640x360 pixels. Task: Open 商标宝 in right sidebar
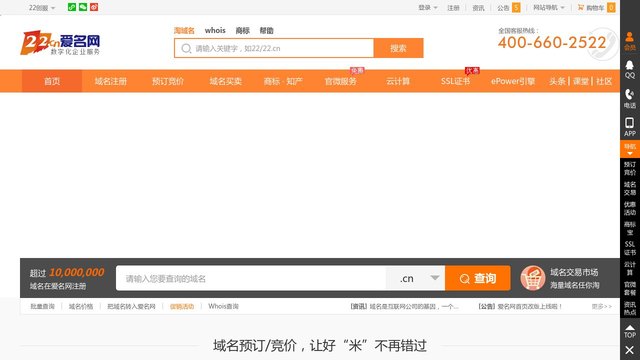[x=630, y=228]
